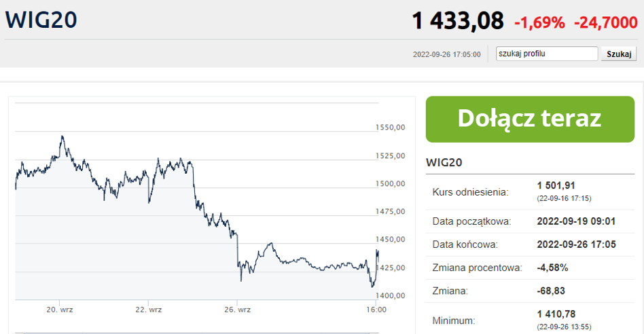Click the Zmiana procentowa -4,58% value
644x334 pixels.
point(552,268)
